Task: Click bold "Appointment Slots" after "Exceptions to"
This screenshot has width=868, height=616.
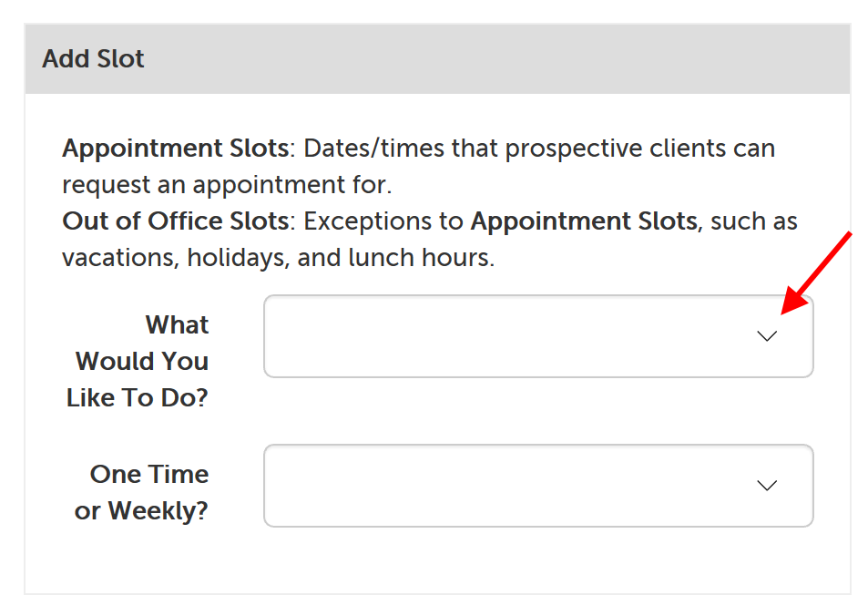Action: pyautogui.click(x=583, y=221)
